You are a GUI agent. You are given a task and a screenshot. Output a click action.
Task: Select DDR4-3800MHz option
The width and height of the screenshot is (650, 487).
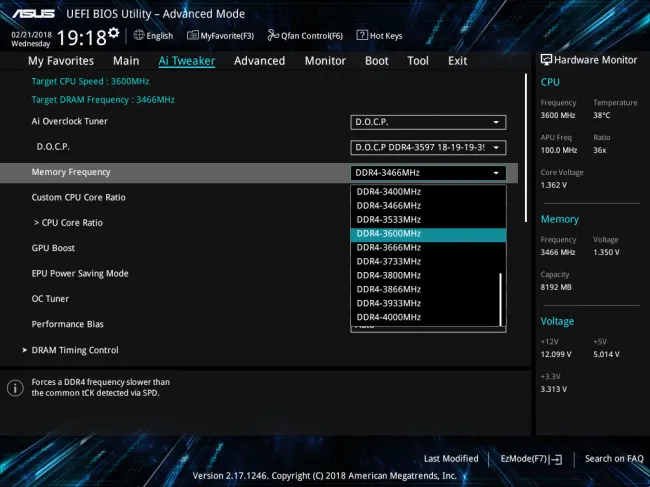pos(428,276)
